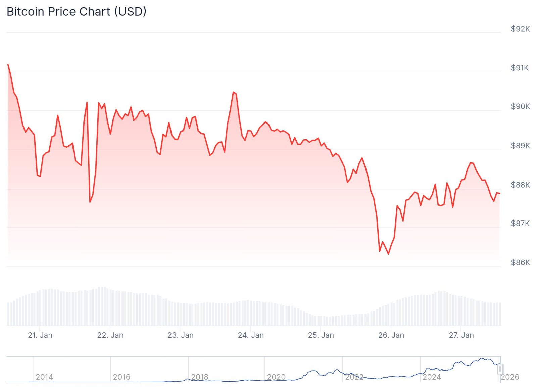The image size is (537, 392).
Task: Click the 2014 marker in the navigator
Action: (x=44, y=377)
